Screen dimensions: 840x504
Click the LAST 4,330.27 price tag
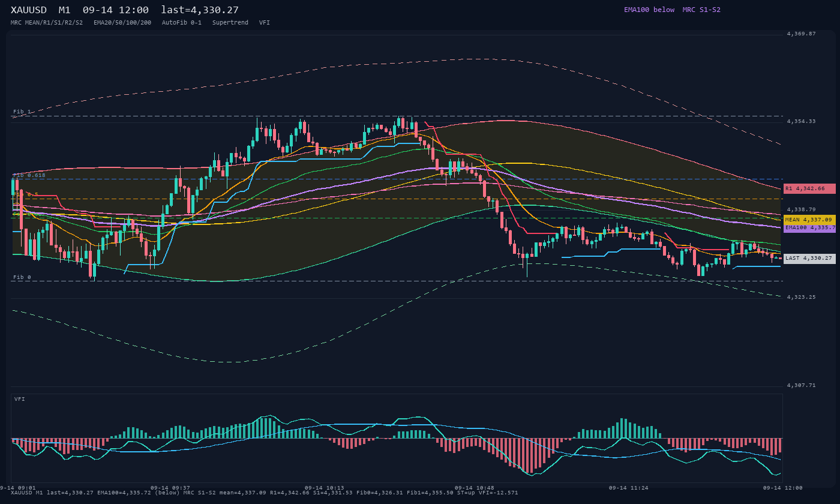[809, 258]
